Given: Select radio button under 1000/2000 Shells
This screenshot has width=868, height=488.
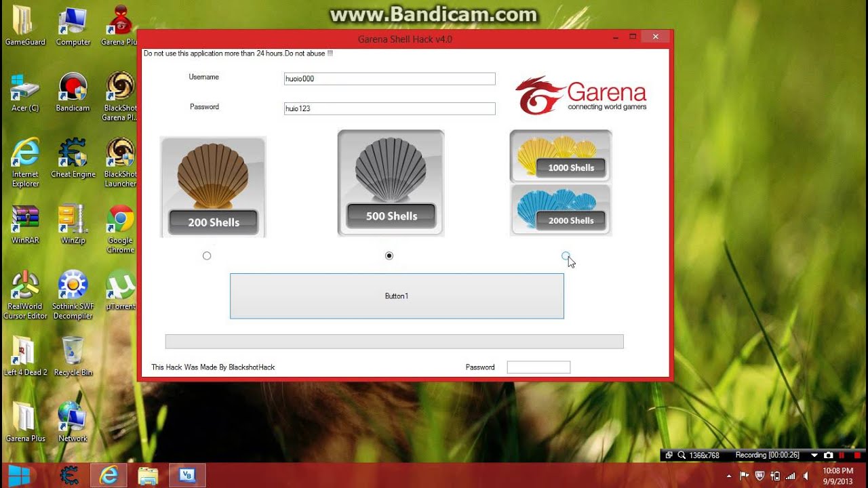Looking at the screenshot, I should point(566,256).
